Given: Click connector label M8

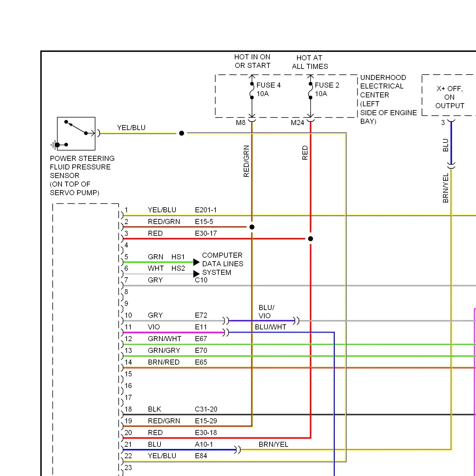Looking at the screenshot, I should click(x=241, y=123).
